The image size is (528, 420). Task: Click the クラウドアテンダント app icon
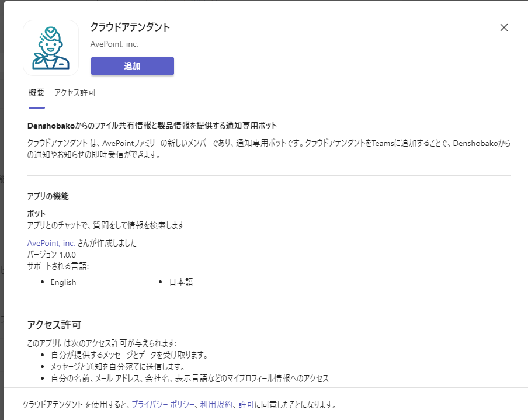[51, 48]
